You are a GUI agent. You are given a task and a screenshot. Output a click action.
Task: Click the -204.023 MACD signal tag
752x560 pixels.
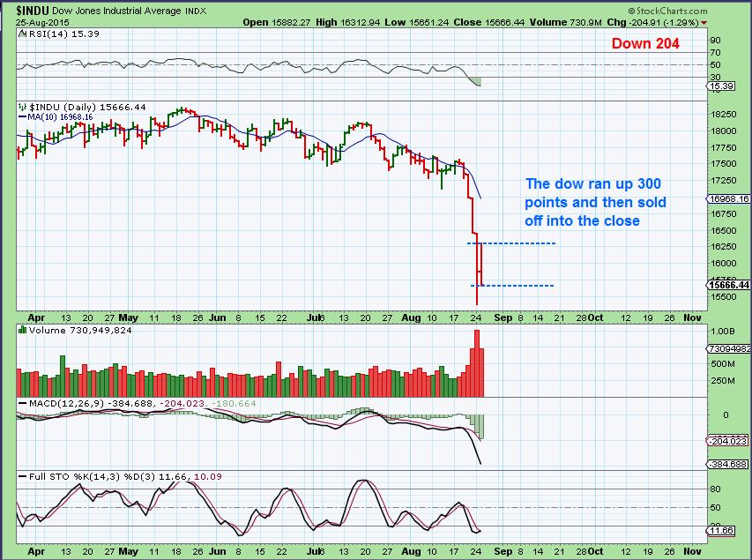pos(728,441)
